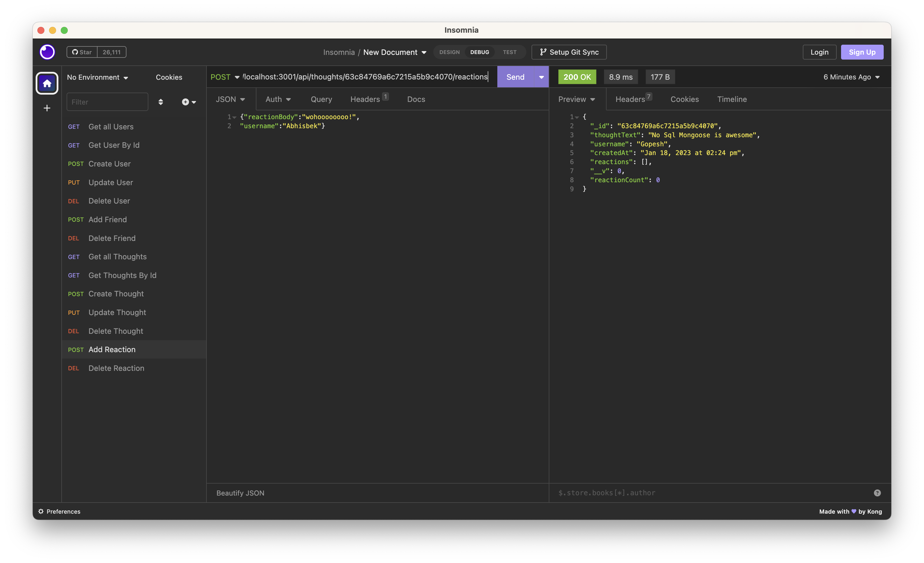
Task: Open the Send options dropdown arrow
Action: point(541,77)
